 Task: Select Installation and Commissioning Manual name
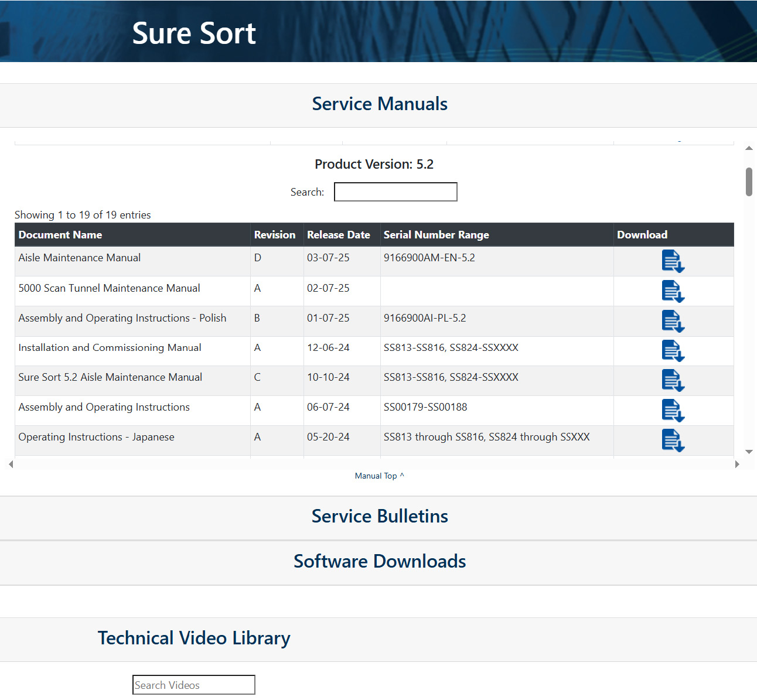tap(110, 347)
